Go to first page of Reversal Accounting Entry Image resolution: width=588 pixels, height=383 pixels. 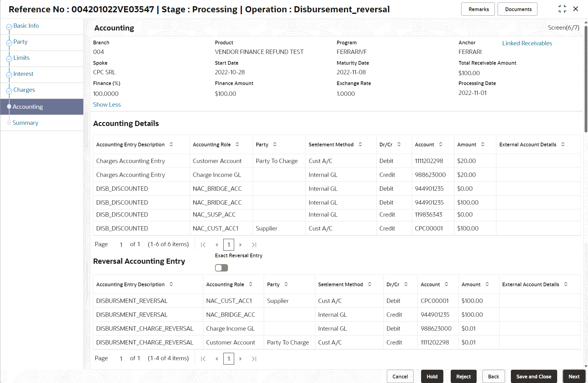(x=203, y=359)
